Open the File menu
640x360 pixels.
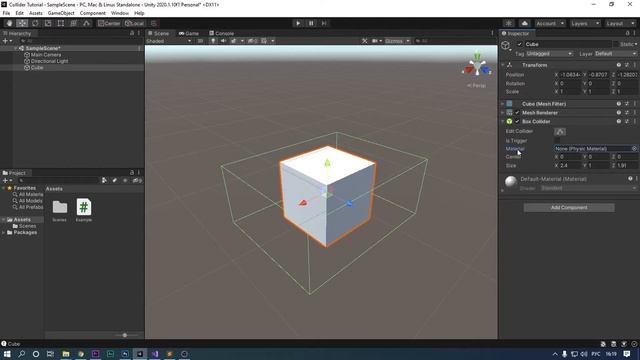point(6,13)
